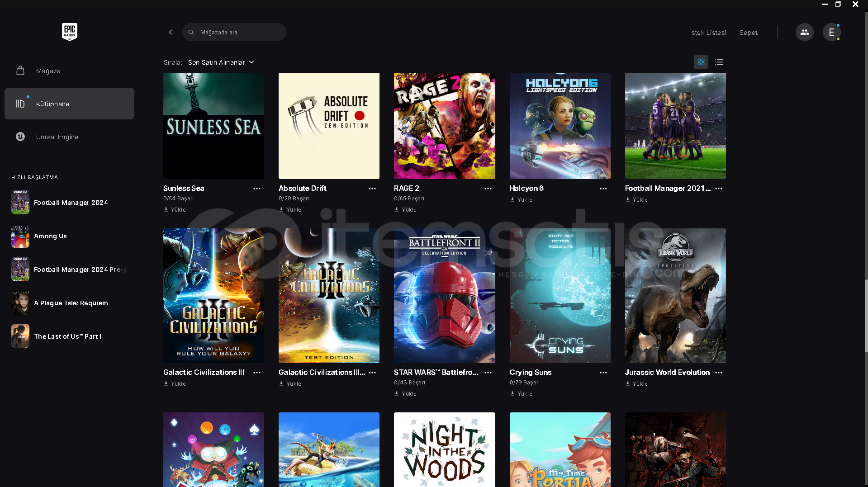Select the Unreal Engine menu item
Image resolution: width=868 pixels, height=487 pixels.
click(x=69, y=137)
